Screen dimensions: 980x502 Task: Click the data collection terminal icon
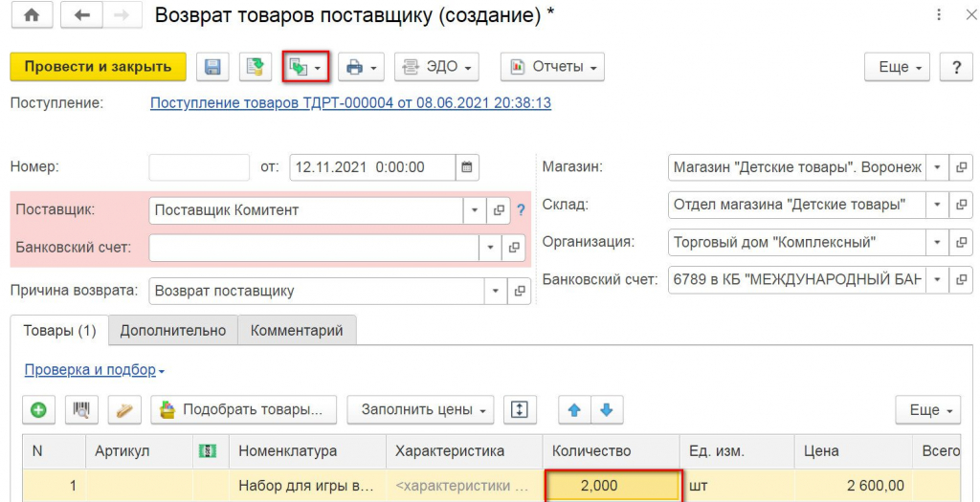[x=124, y=410]
